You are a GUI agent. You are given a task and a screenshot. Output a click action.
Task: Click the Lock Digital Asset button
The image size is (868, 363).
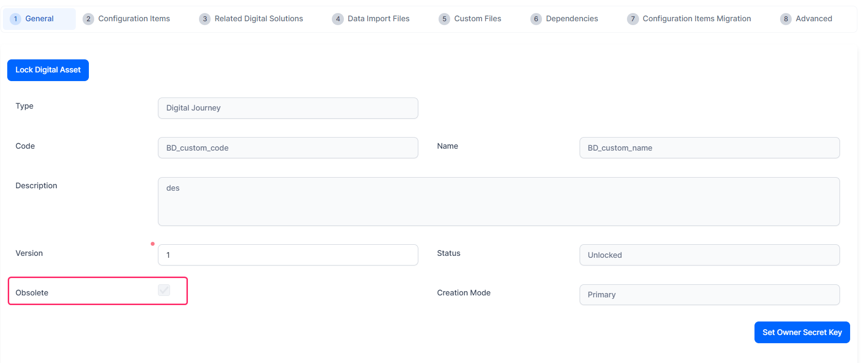click(x=48, y=70)
